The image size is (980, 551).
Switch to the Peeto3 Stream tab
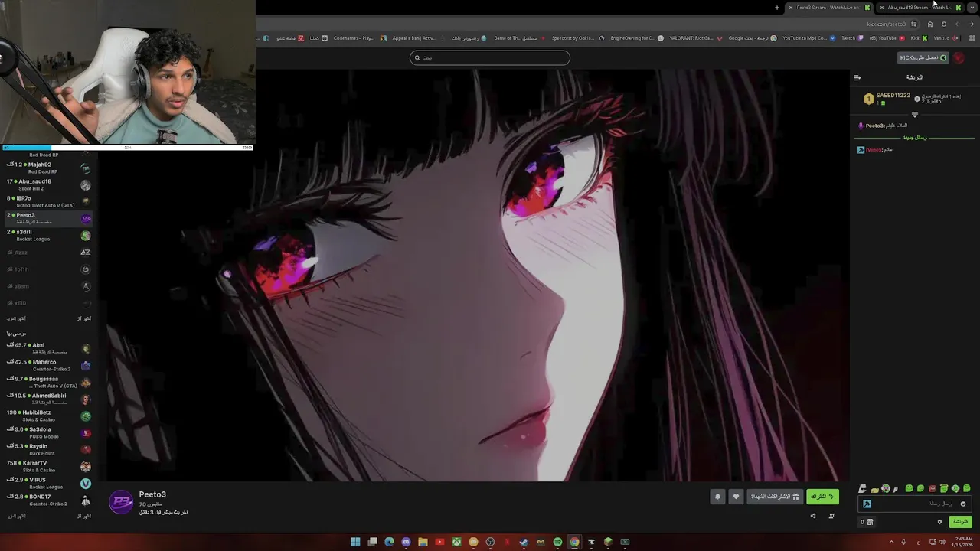click(x=829, y=8)
